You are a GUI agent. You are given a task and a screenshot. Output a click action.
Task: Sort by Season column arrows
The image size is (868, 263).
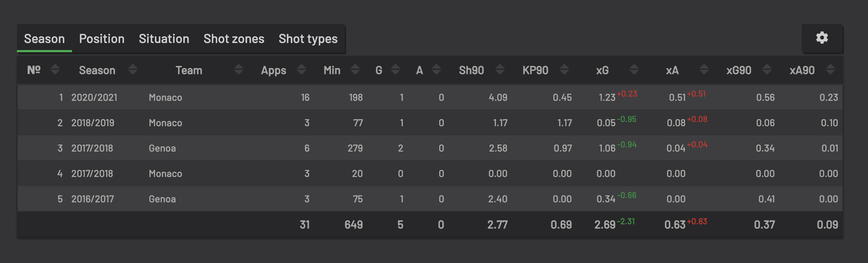(133, 69)
